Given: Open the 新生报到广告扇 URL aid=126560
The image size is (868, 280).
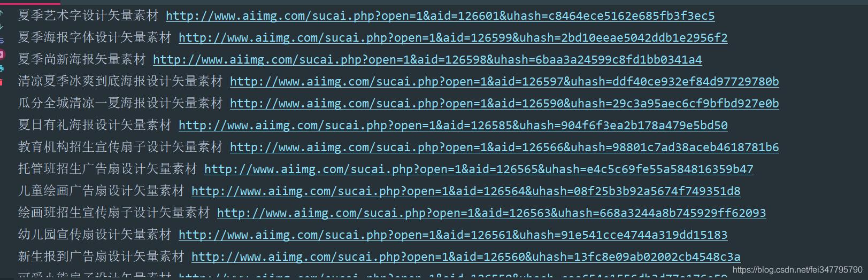Looking at the screenshot, I should (466, 257).
